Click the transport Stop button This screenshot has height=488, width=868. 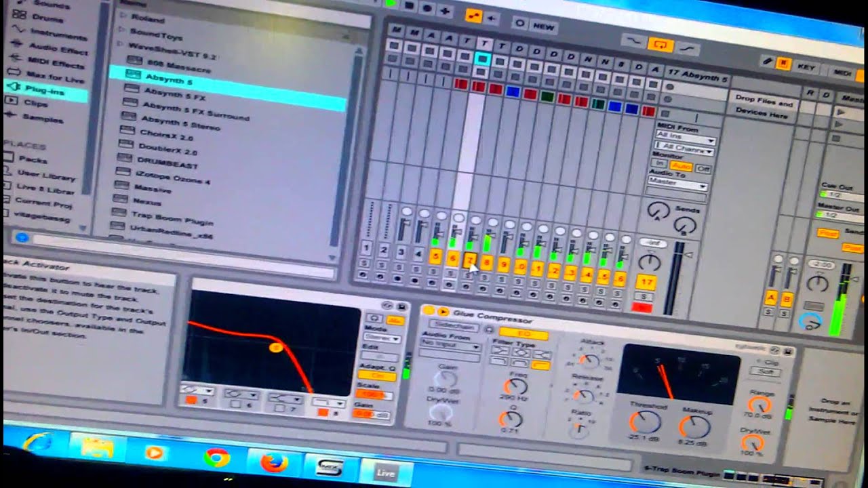[x=409, y=5]
